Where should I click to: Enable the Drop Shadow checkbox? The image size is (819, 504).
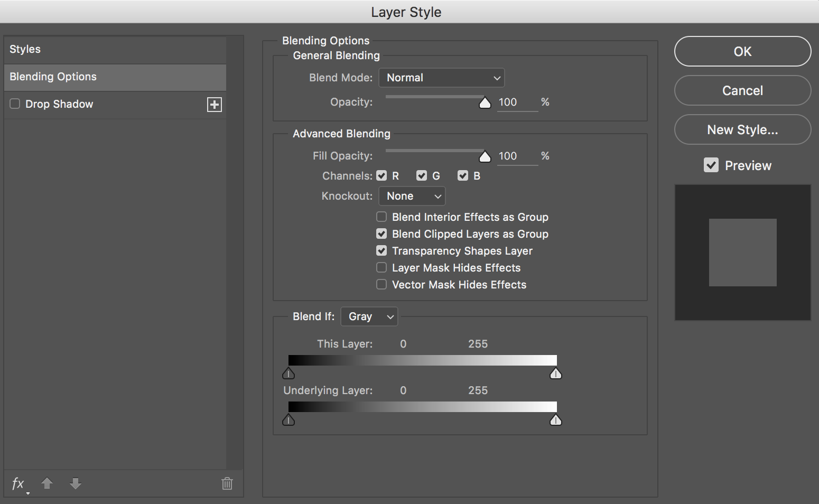tap(15, 104)
